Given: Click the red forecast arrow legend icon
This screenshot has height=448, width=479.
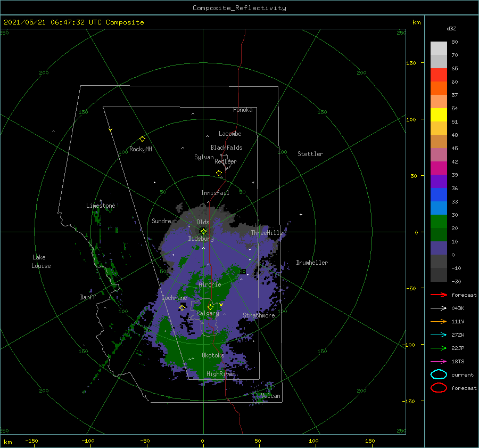Looking at the screenshot, I should pos(439,295).
